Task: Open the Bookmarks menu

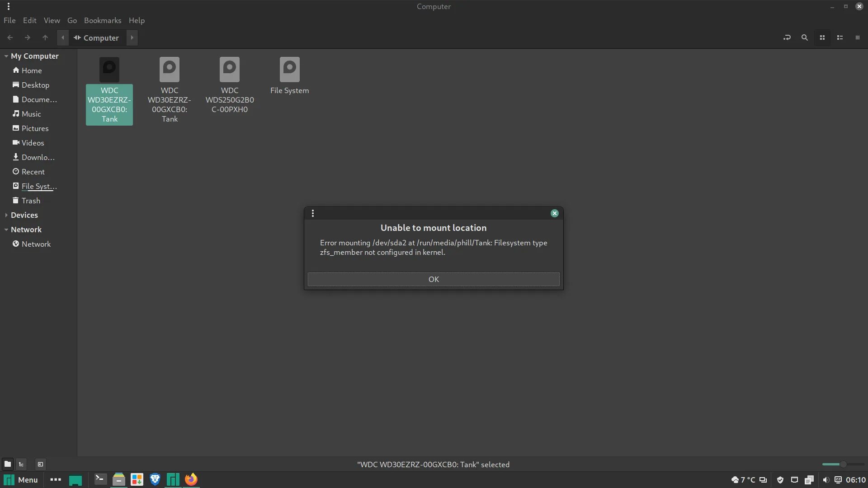Action: (x=103, y=20)
